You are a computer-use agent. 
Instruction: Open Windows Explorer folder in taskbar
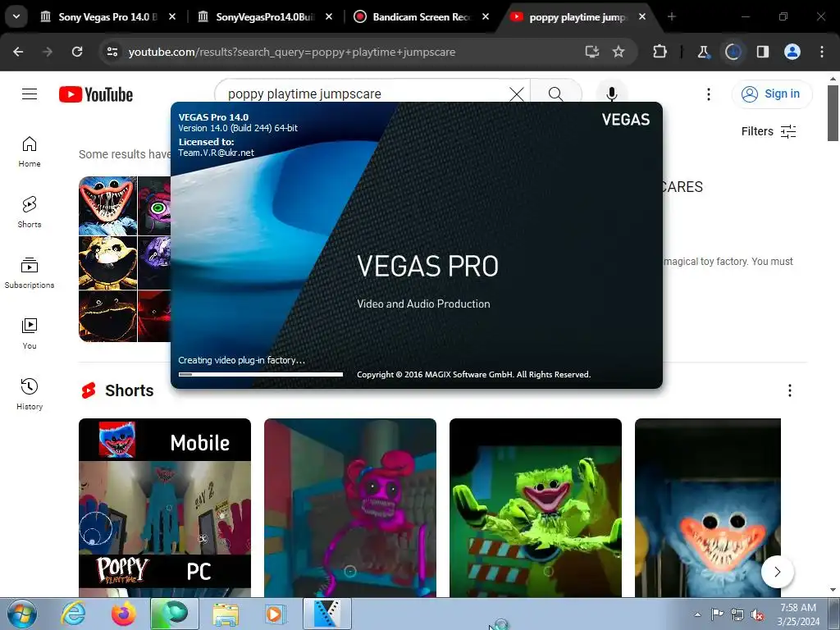tap(226, 614)
